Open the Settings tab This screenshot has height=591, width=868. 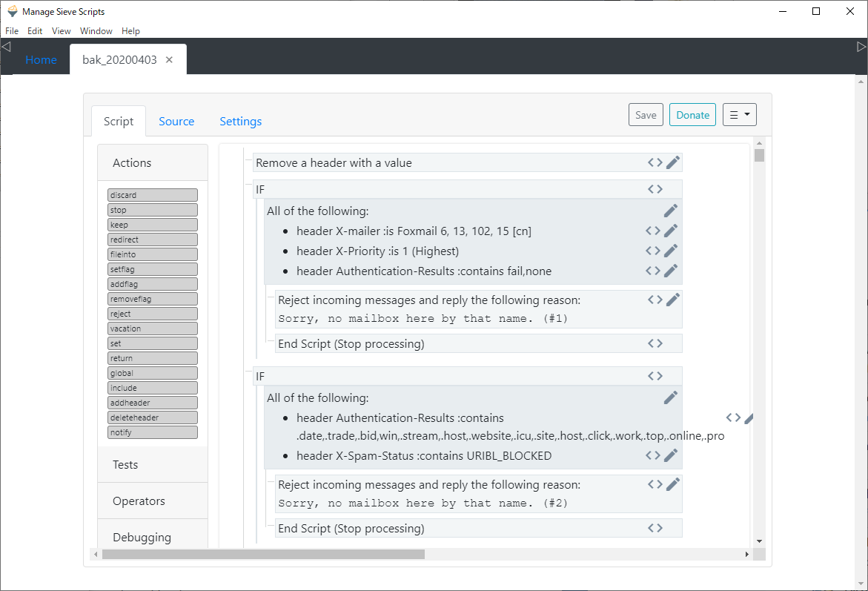tap(240, 121)
